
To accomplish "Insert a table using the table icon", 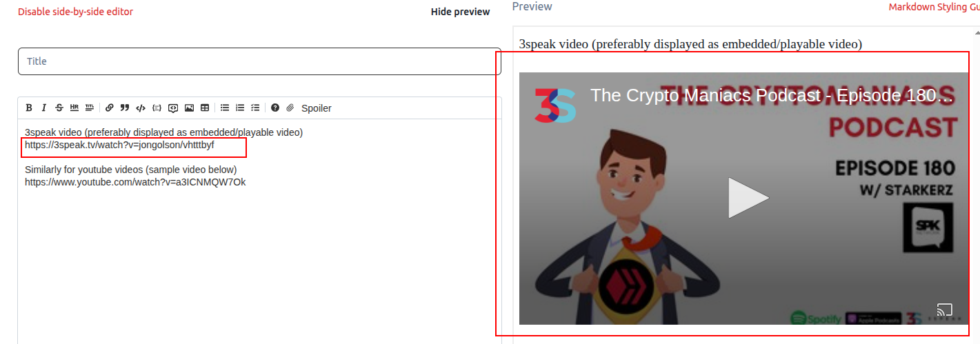I will tap(205, 108).
